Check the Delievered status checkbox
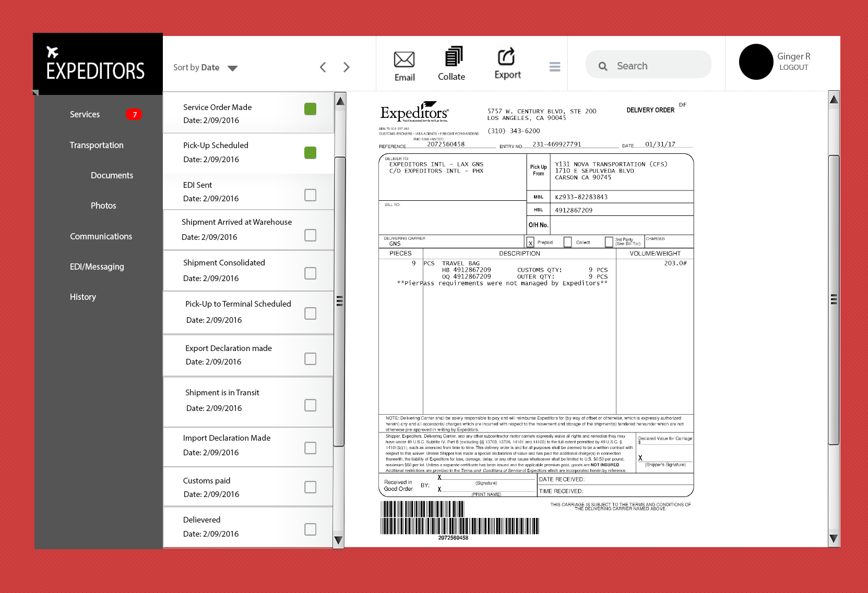Viewport: 868px width, 593px height. 311,529
